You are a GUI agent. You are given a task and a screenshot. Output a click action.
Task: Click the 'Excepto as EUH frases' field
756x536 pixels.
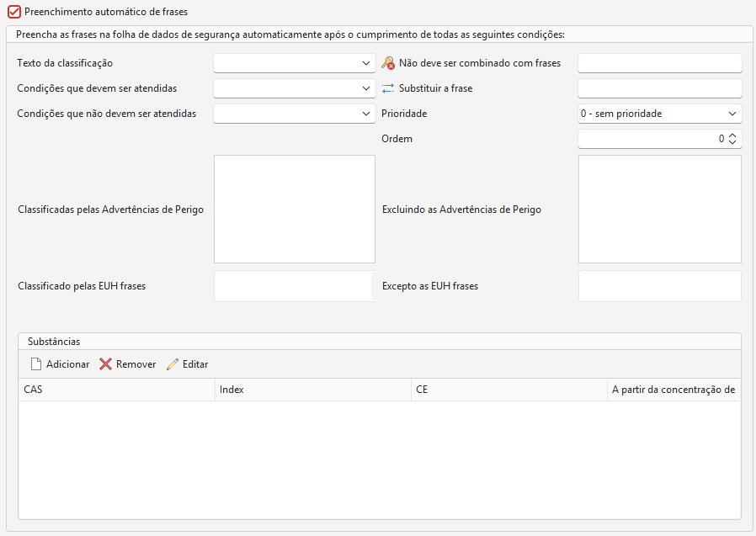659,286
